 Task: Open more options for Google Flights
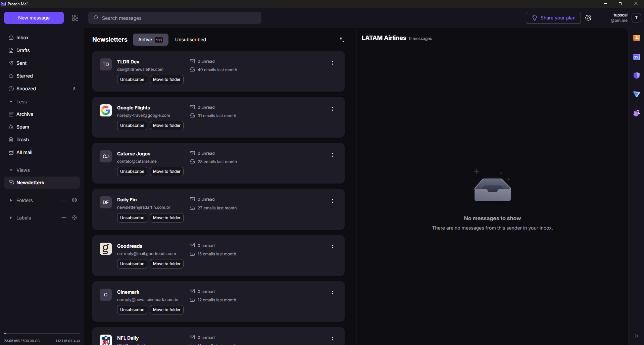pos(333,109)
